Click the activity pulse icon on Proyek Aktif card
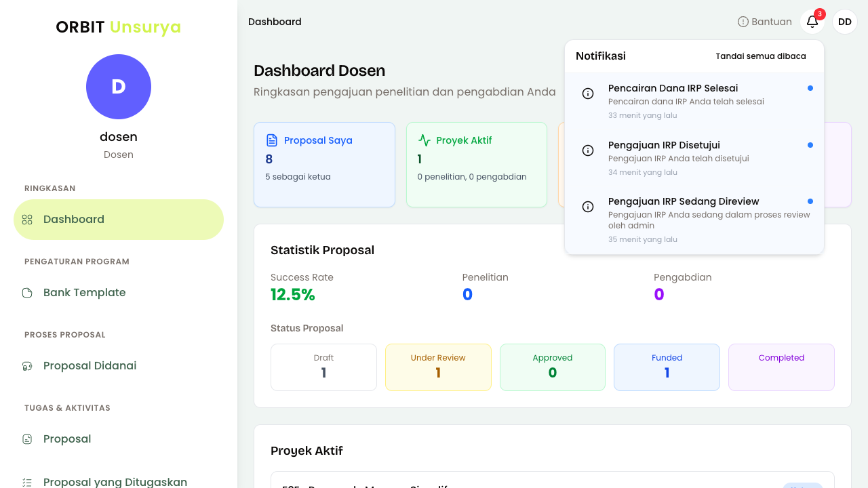 tap(425, 140)
